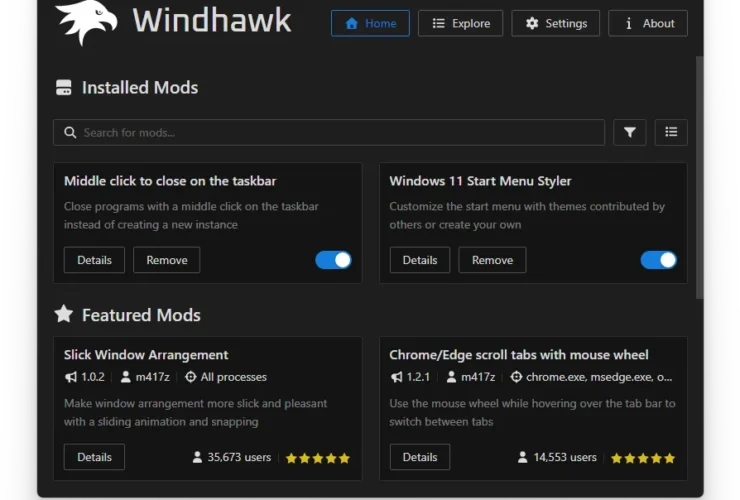The image size is (740, 500).
Task: Click the 14,553 users count
Action: tap(565, 457)
